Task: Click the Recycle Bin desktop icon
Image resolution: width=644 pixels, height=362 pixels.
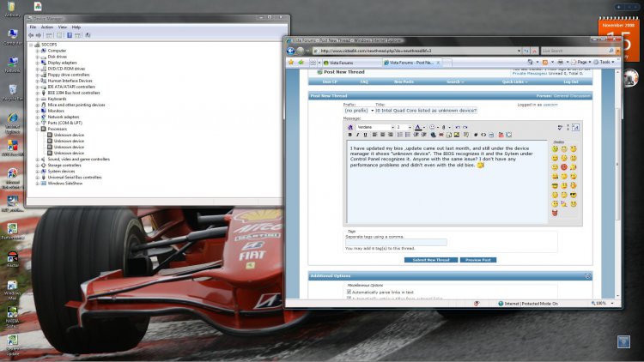Action: pos(12,93)
